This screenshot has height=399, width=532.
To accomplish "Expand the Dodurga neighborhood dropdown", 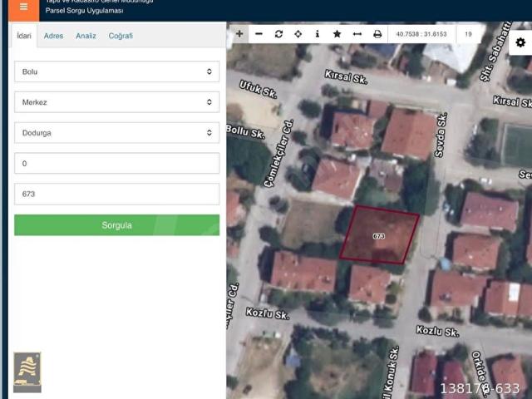I will point(116,133).
